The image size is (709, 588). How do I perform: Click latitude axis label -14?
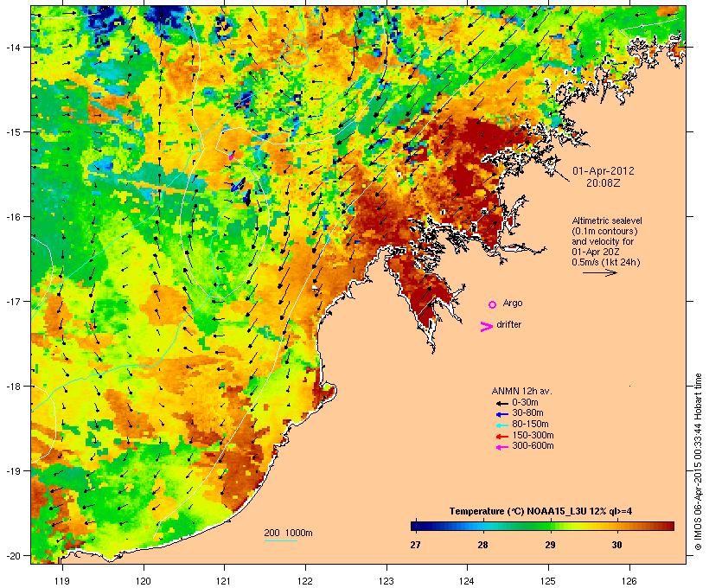point(13,48)
